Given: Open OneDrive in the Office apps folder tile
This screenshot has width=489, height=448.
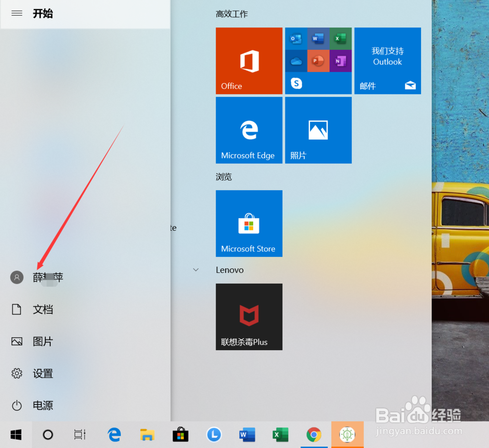Looking at the screenshot, I should (296, 61).
